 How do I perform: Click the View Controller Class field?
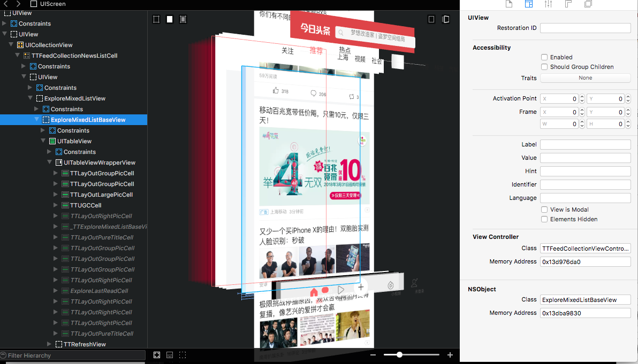pos(585,249)
